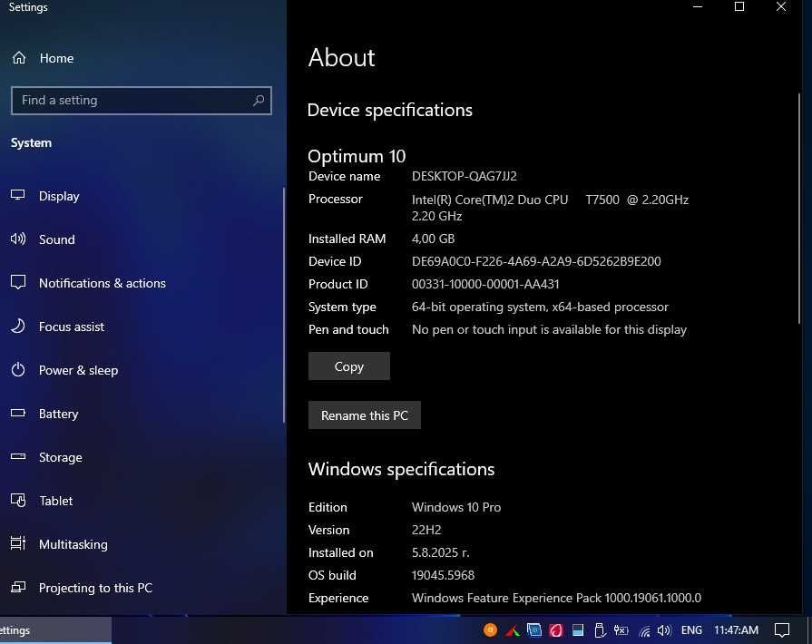812x644 pixels.
Task: Click the pen and touch value text
Action: tap(549, 330)
